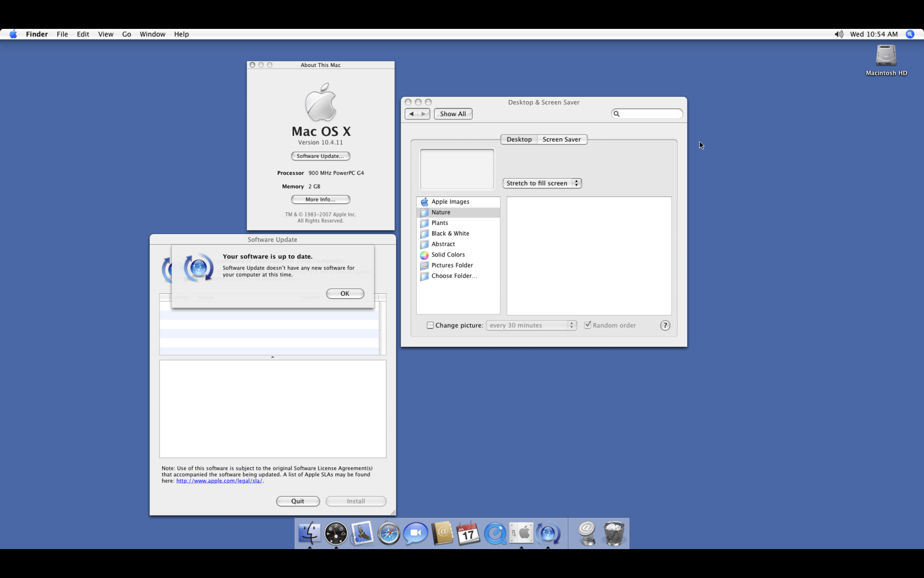
Task: Switch to the Desktop tab
Action: coord(519,139)
